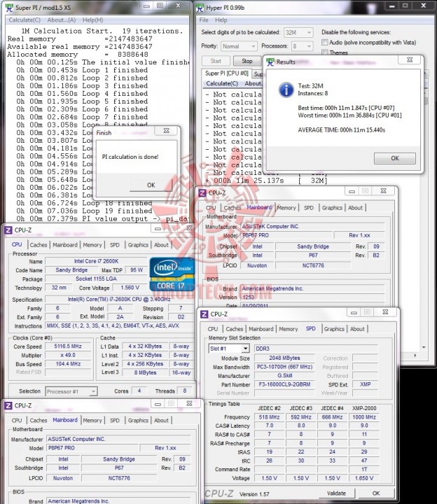Open Graphics tab in SPD CPU-Z window
Image resolution: width=437 pixels, height=504 pixels.
334,329
